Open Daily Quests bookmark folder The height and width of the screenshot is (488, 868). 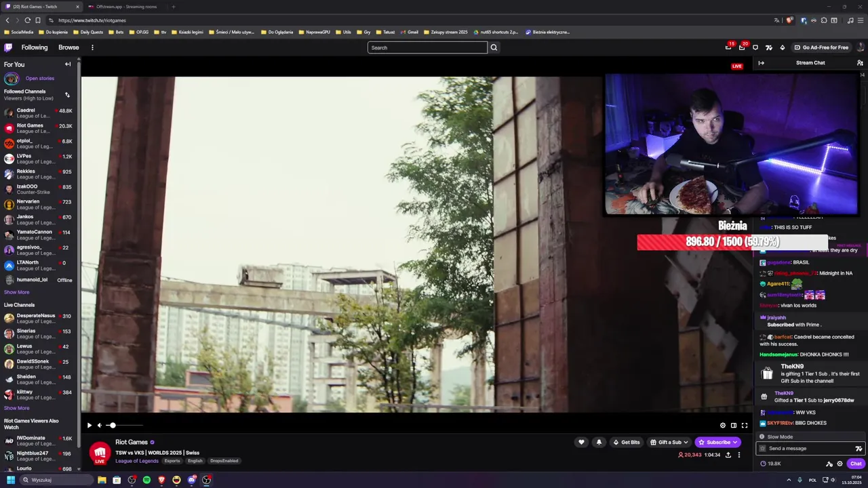click(87, 32)
